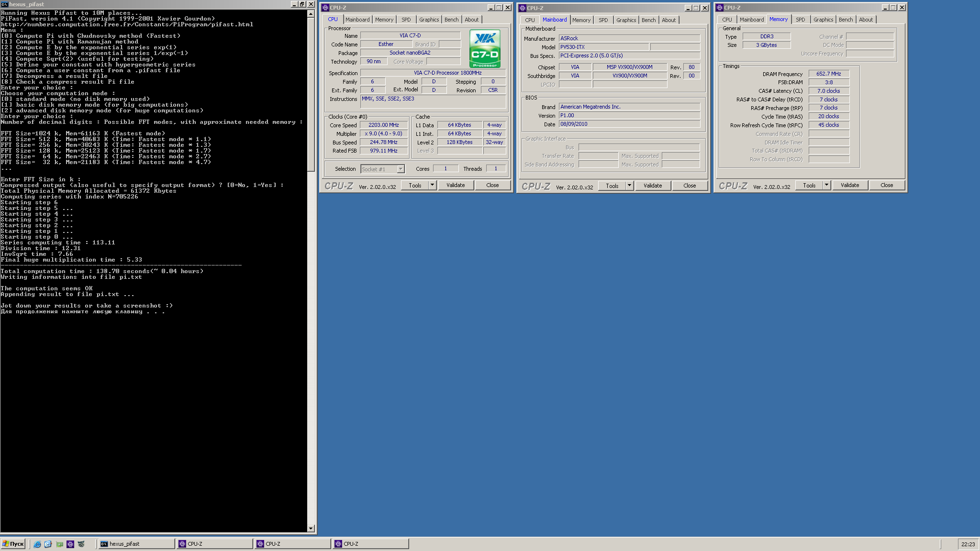Image resolution: width=980 pixels, height=551 pixels.
Task: Open About tab in the CPU-tab CPU-Z window
Action: tap(472, 20)
